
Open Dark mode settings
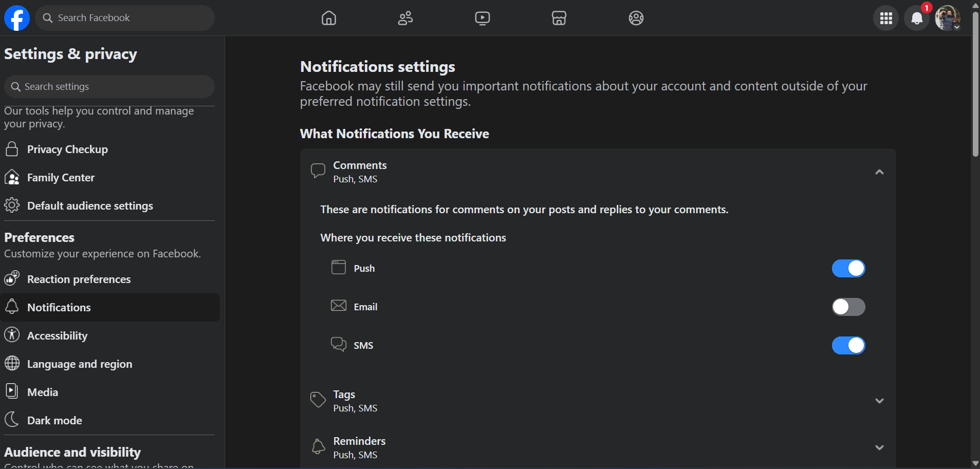110,421
